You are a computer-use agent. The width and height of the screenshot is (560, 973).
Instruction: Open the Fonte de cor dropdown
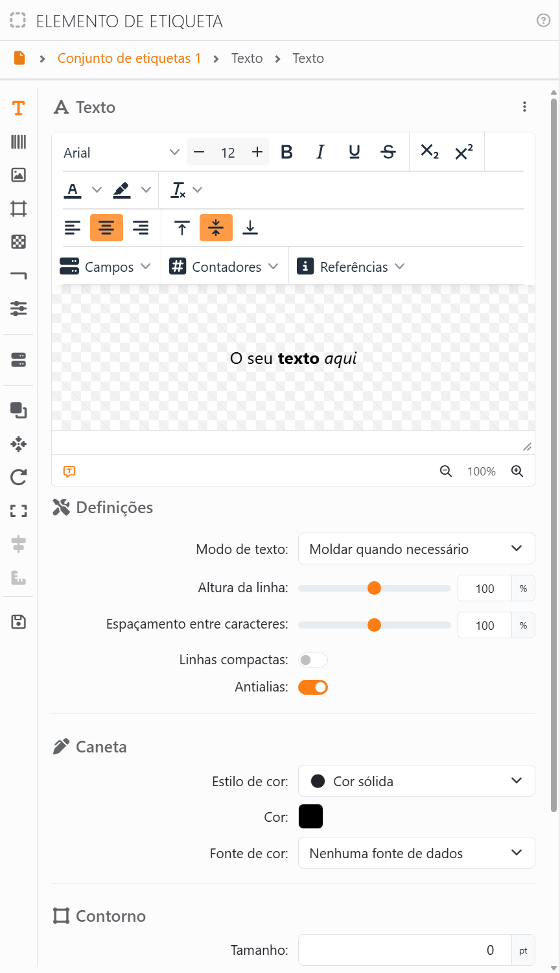417,853
